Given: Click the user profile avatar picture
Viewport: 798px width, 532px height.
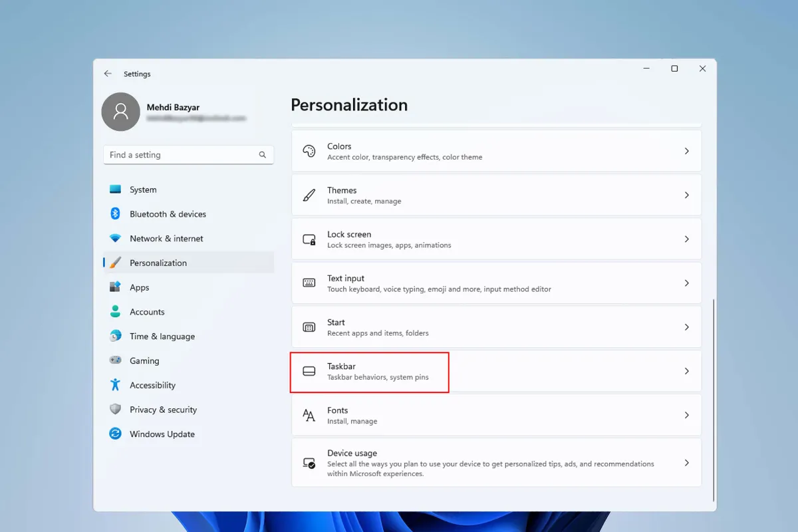Looking at the screenshot, I should coord(120,112).
